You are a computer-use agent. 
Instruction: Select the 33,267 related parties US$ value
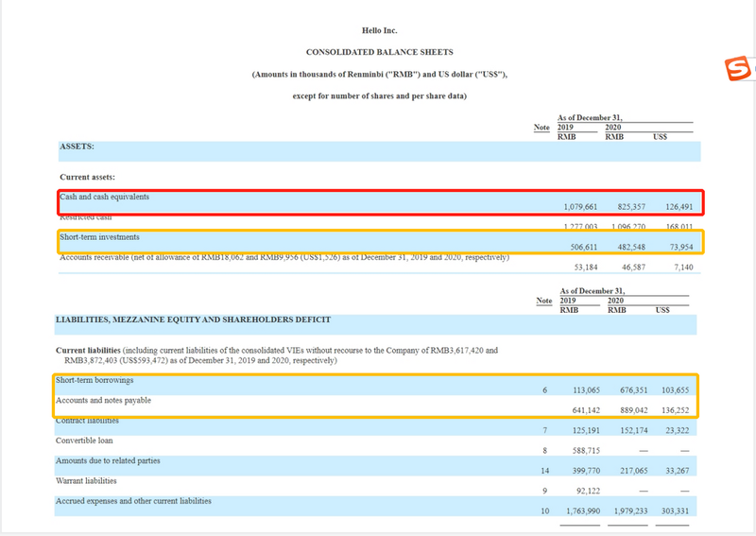click(x=678, y=471)
